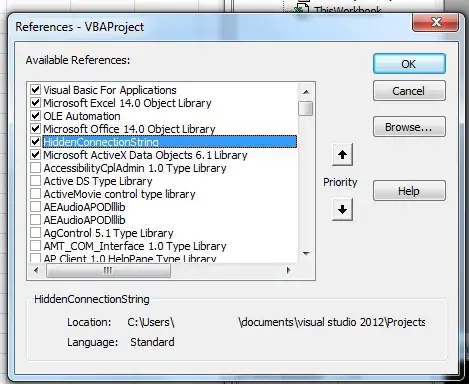469x384 pixels.
Task: Check the second AEAudioAPODlllib box
Action: coord(35,220)
